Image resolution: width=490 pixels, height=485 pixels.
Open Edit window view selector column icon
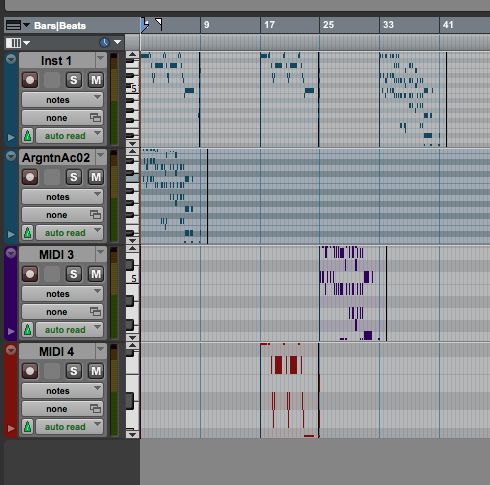(18, 42)
